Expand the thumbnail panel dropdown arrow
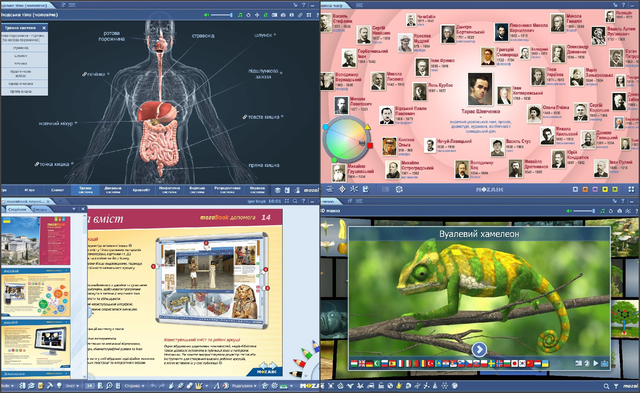This screenshot has width=640, height=393. 74,209
